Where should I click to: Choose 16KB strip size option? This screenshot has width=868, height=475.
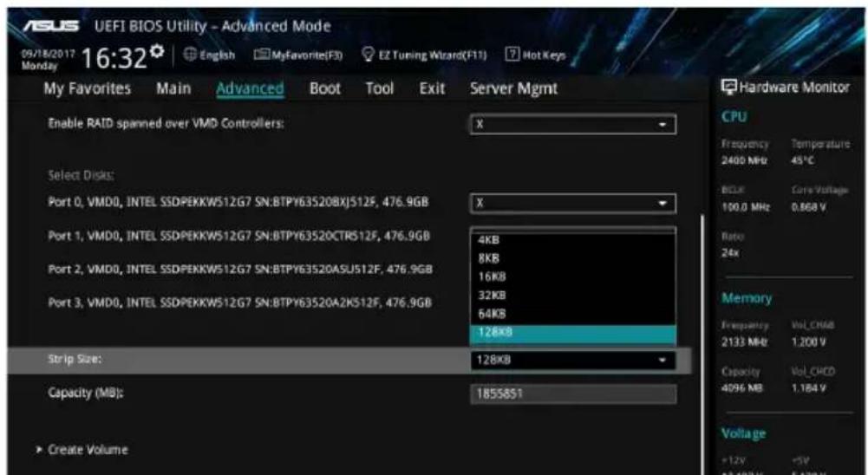click(x=573, y=277)
